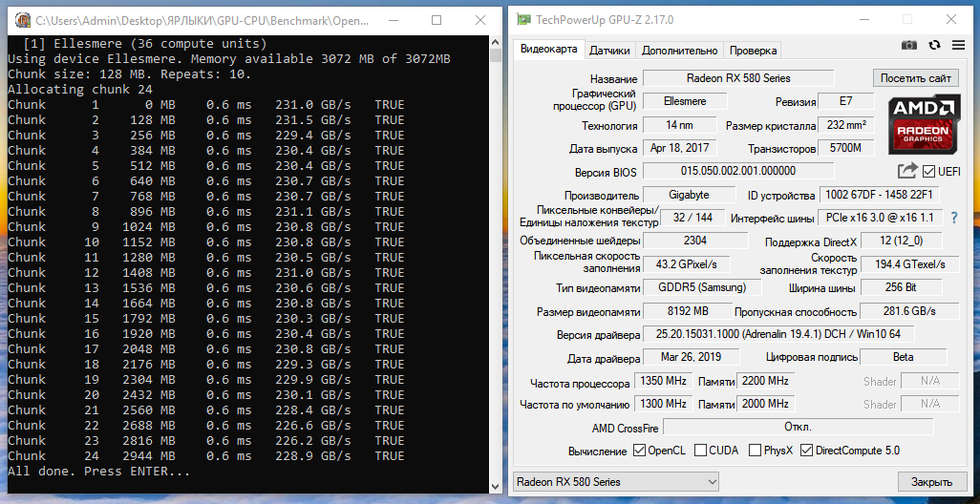Image resolution: width=980 pixels, height=504 pixels.
Task: Click the 'Allocating chunk 24' console line
Action: [x=80, y=90]
